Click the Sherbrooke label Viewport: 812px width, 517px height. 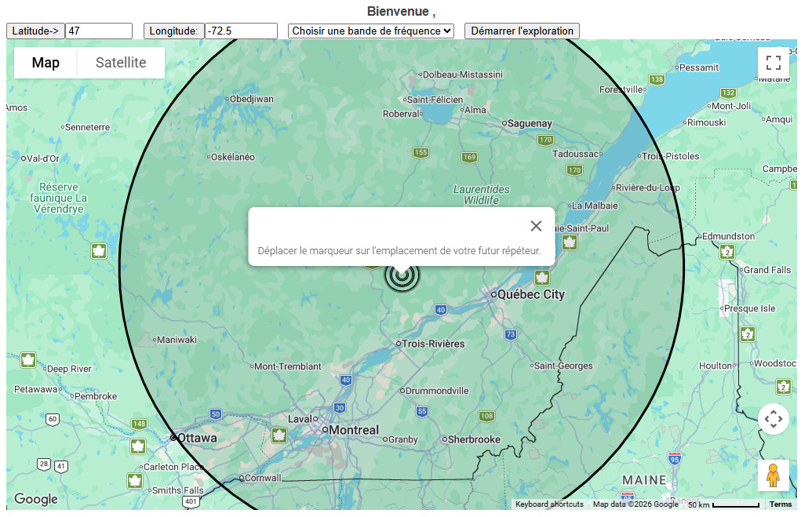(x=474, y=439)
